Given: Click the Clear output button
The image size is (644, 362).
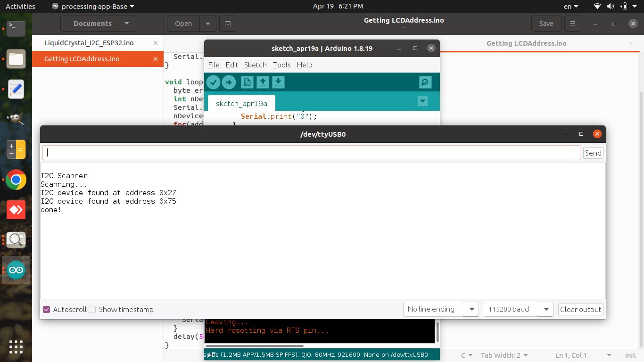Looking at the screenshot, I should tap(580, 309).
